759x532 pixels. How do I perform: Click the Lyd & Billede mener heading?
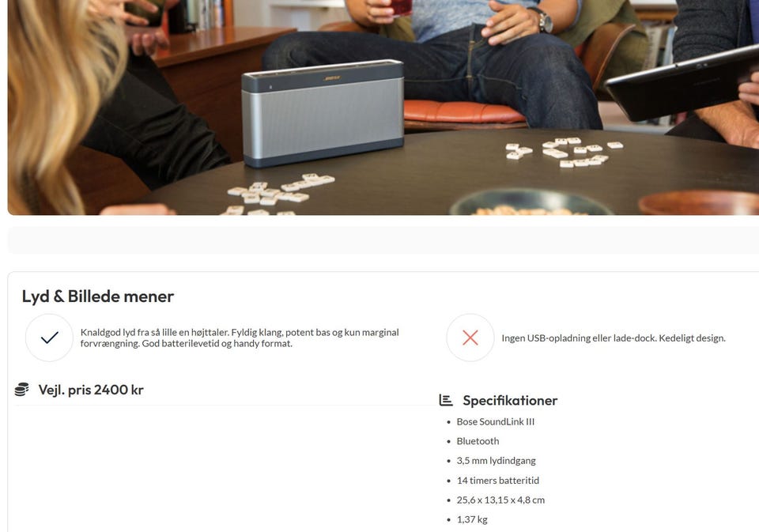[98, 296]
